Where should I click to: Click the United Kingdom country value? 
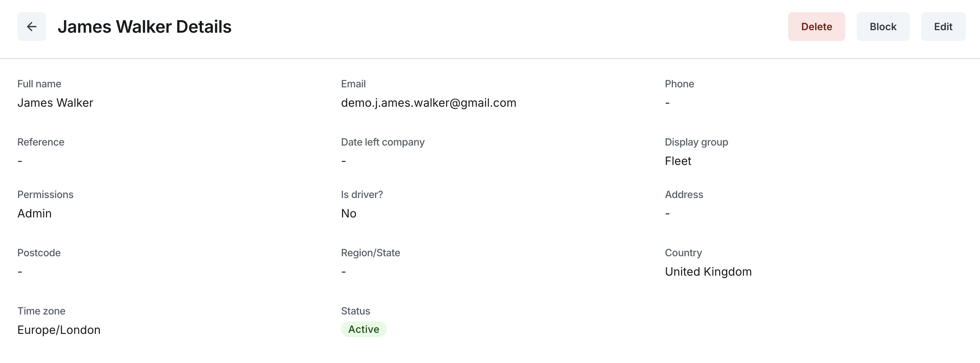[708, 272]
